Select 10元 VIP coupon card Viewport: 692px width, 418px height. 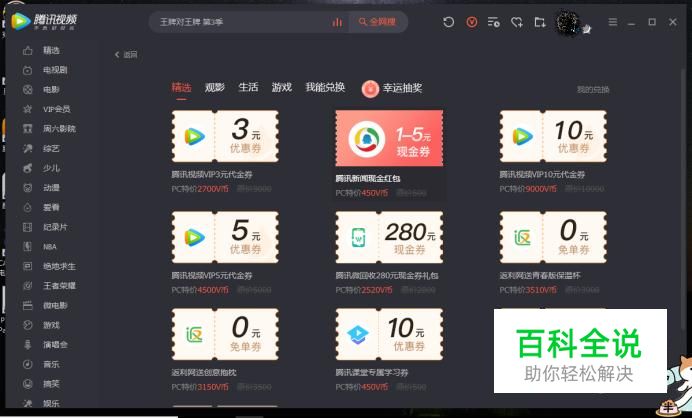(x=553, y=136)
